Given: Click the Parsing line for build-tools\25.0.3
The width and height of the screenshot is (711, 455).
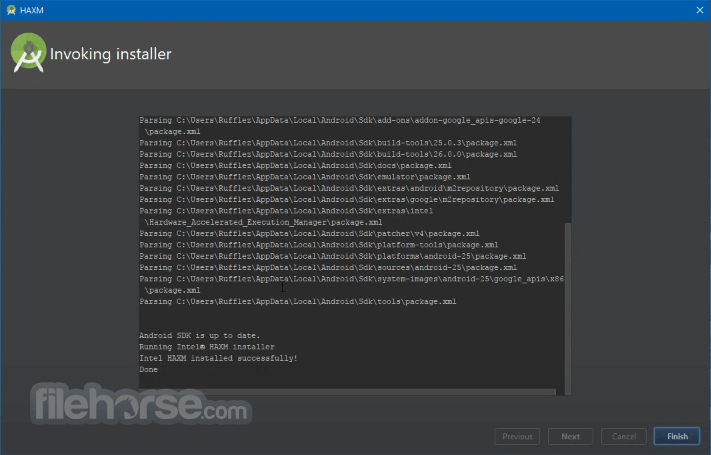Looking at the screenshot, I should tap(328, 143).
